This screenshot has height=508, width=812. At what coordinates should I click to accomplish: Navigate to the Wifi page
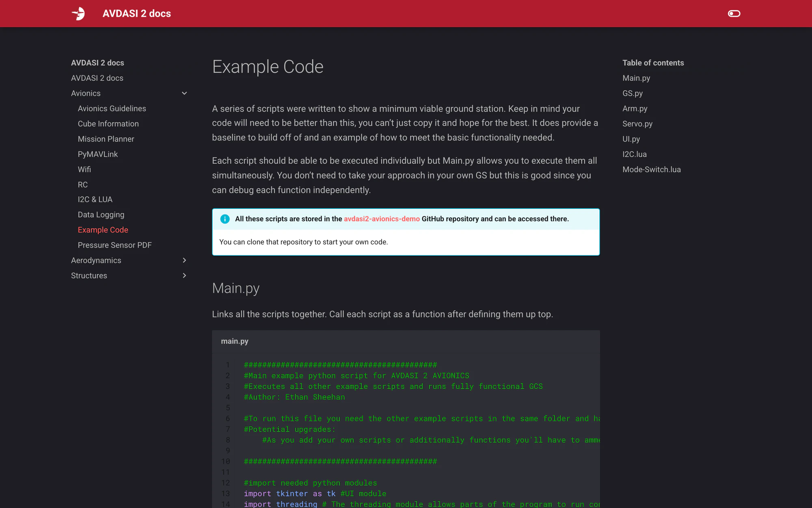[84, 169]
